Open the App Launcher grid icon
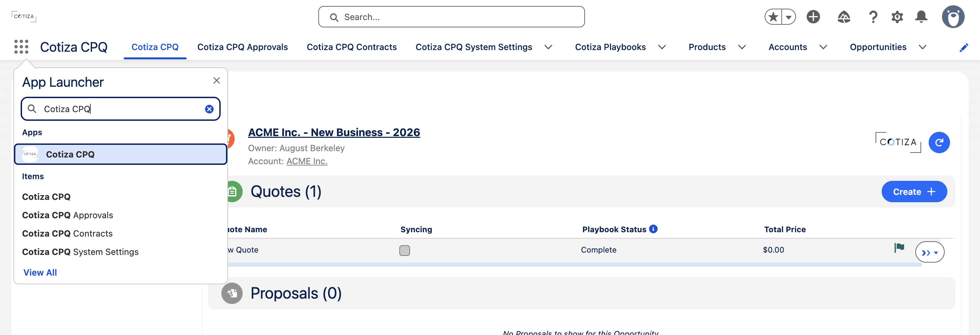Screen dimensions: 980x335 21,47
